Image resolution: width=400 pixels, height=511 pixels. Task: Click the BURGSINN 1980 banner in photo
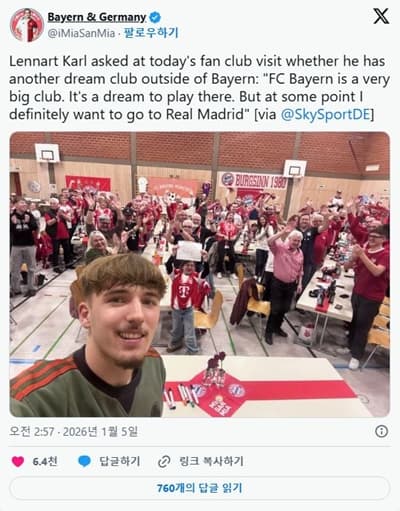point(253,181)
